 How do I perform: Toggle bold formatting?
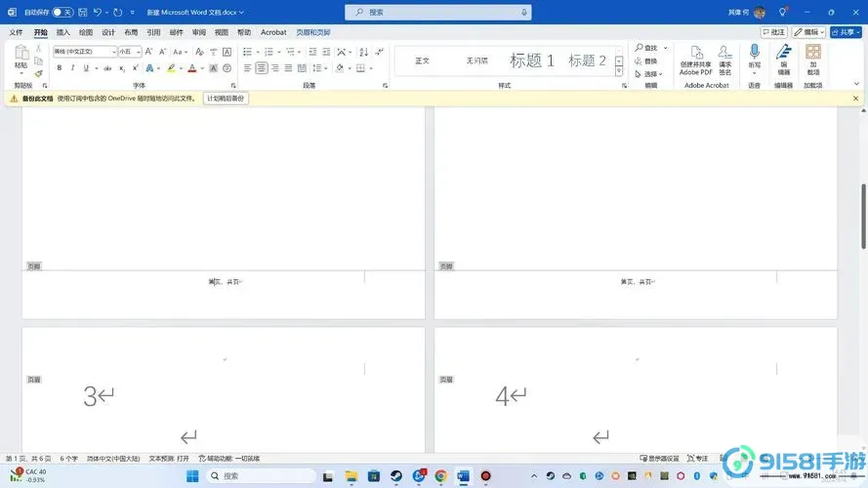(x=60, y=68)
